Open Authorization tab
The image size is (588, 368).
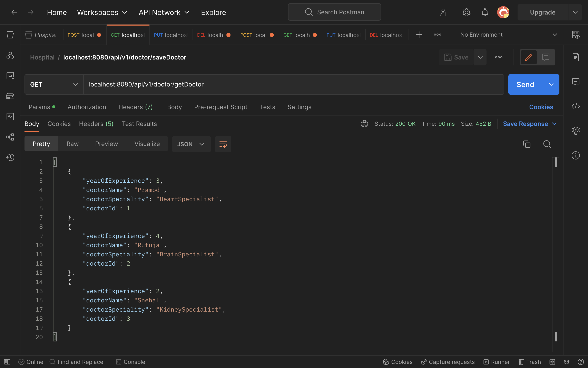coord(87,107)
